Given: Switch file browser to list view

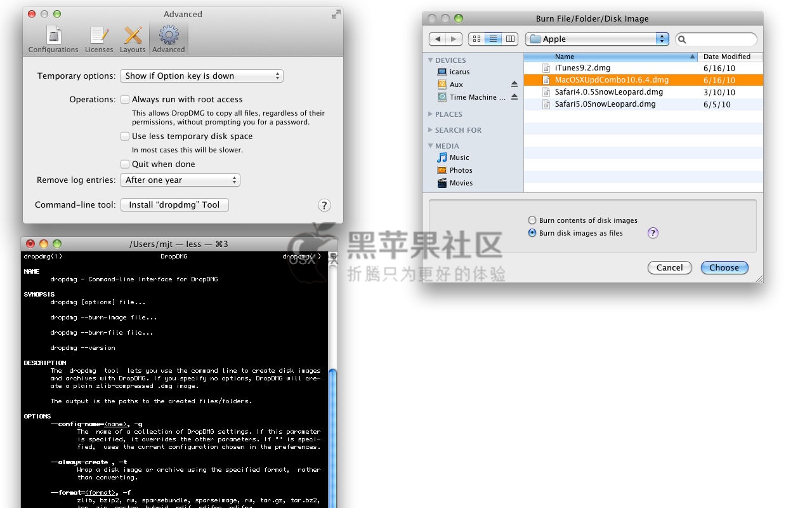Looking at the screenshot, I should [x=493, y=39].
